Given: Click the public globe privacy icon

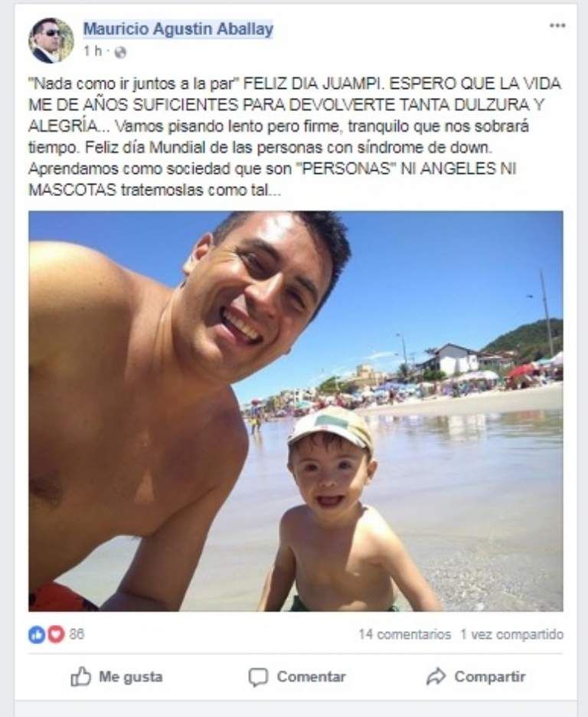Looking at the screenshot, I should tap(120, 52).
